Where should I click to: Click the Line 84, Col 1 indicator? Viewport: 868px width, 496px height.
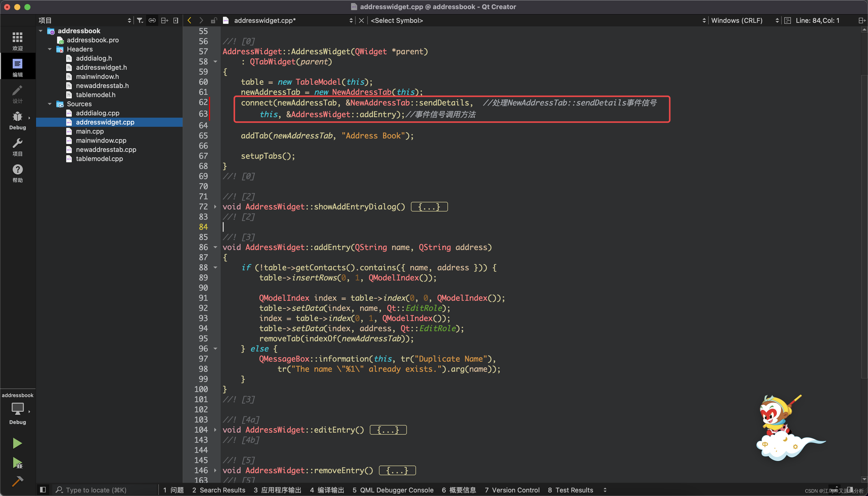click(817, 21)
